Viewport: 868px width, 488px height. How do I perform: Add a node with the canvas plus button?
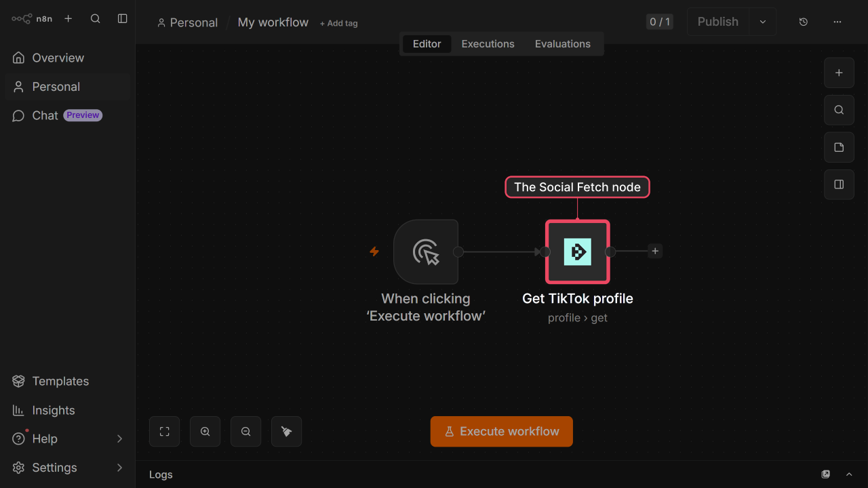839,73
